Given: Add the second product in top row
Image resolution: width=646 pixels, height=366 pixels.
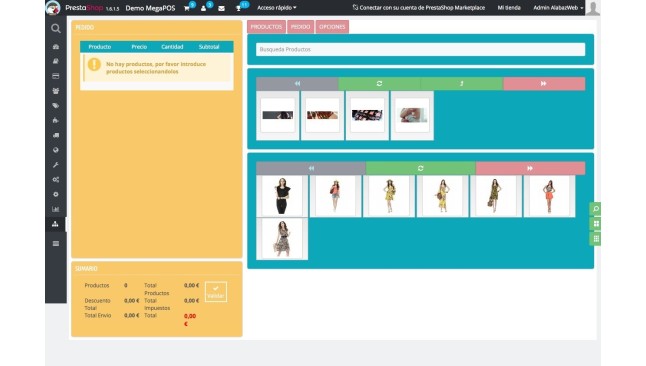Looking at the screenshot, I should [x=335, y=196].
